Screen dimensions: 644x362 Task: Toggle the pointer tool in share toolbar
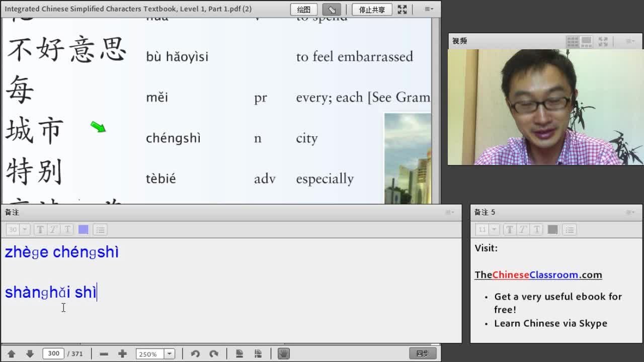[332, 9]
